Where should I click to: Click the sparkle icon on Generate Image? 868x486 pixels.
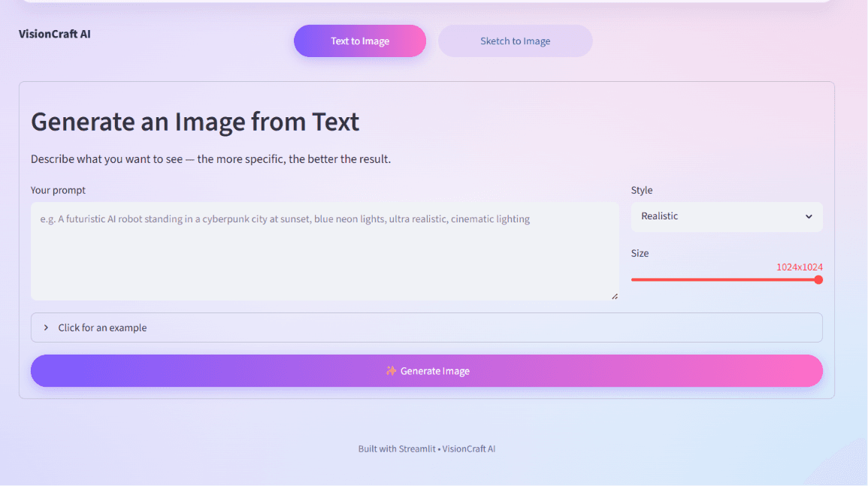tap(391, 370)
